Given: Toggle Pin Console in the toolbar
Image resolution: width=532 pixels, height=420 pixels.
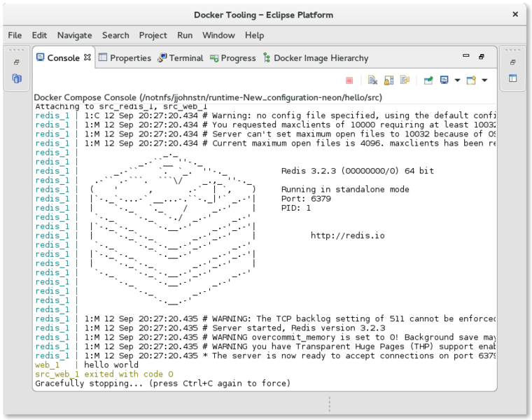Looking at the screenshot, I should (428, 80).
